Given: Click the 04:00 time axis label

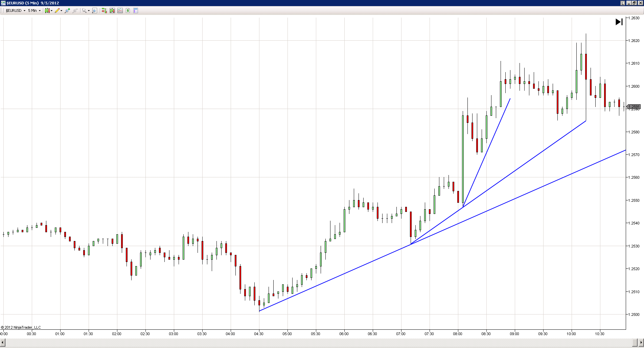Looking at the screenshot, I should 230,334.
